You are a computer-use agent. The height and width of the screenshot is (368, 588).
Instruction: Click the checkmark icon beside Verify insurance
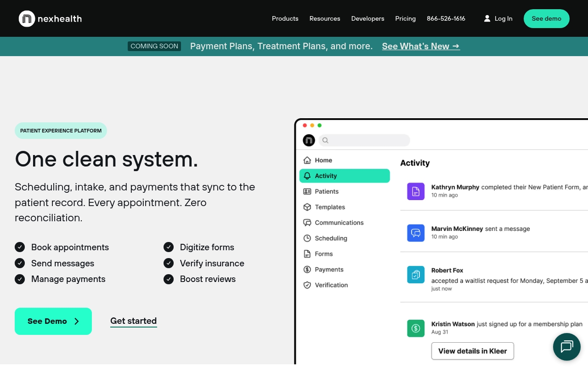click(169, 263)
